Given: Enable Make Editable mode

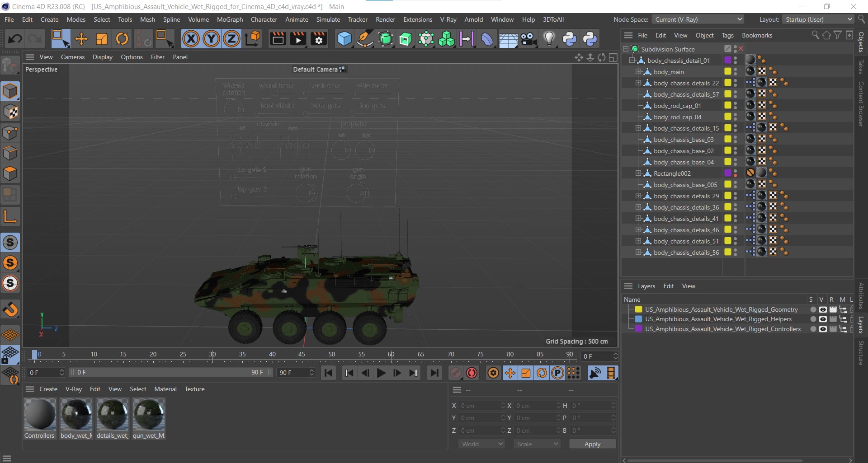Looking at the screenshot, I should pyautogui.click(x=10, y=66).
